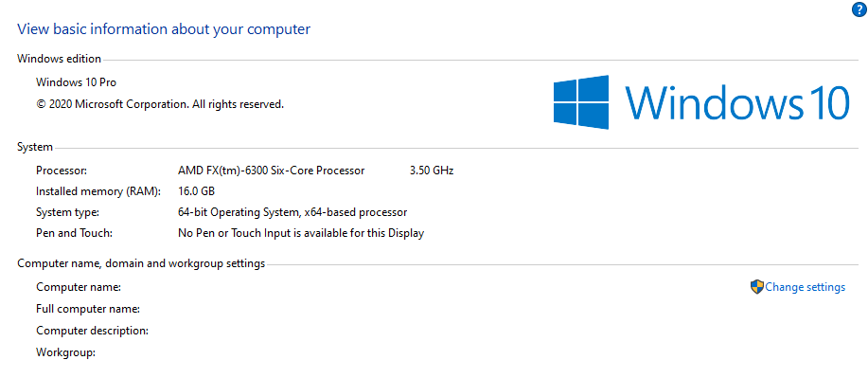This screenshot has height=378, width=868.
Task: Click the Computer name, domain and workgroup header
Action: point(141,263)
